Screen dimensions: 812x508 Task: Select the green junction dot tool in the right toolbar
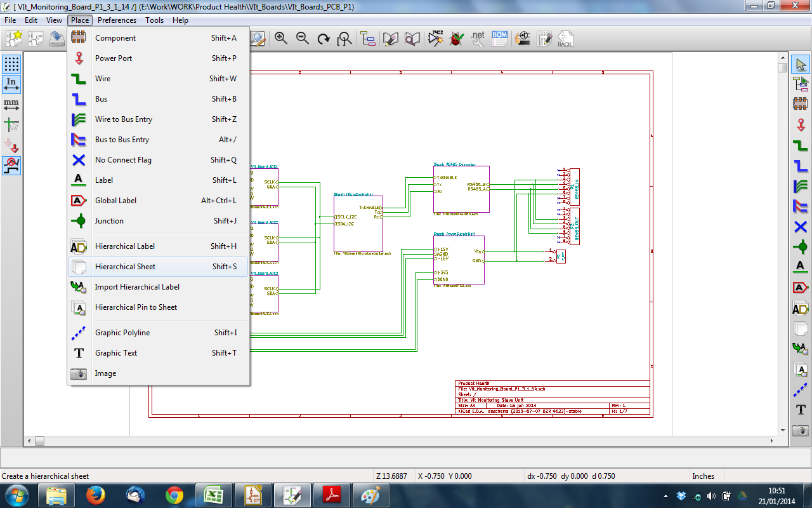point(801,247)
